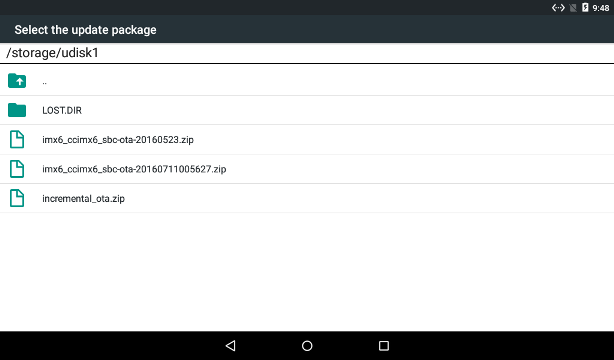Click the /storage/udisk1 path field

pyautogui.click(x=307, y=53)
